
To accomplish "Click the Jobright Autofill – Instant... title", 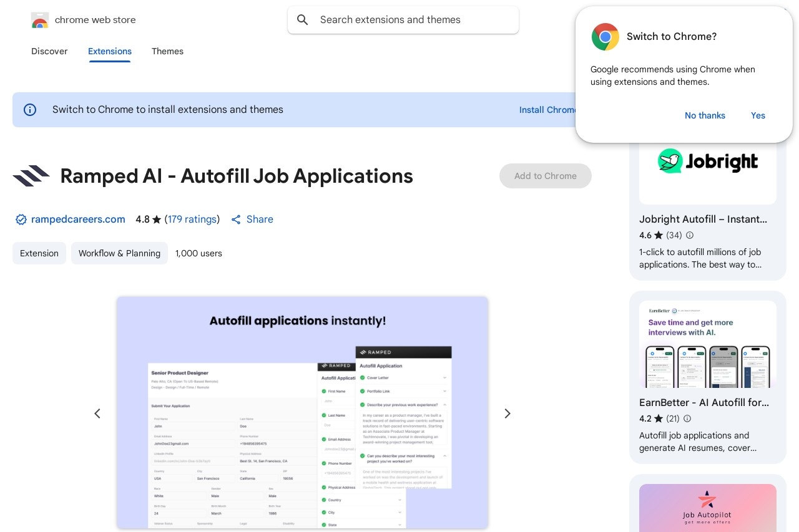I will 703,219.
